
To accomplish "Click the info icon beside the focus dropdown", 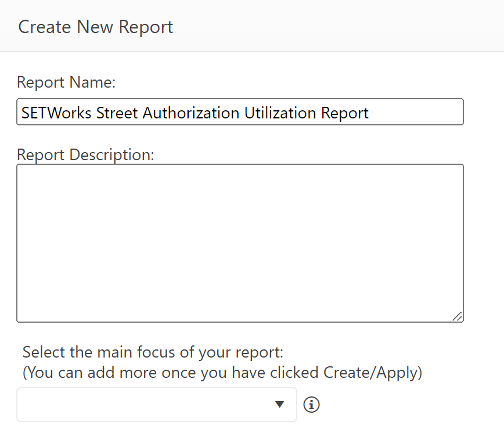I will pyautogui.click(x=311, y=405).
